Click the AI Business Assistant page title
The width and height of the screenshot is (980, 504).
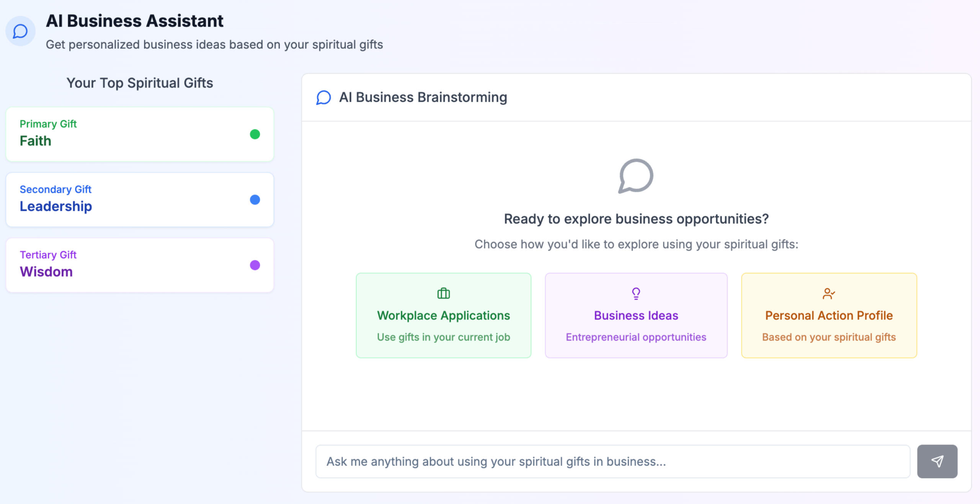pyautogui.click(x=134, y=21)
